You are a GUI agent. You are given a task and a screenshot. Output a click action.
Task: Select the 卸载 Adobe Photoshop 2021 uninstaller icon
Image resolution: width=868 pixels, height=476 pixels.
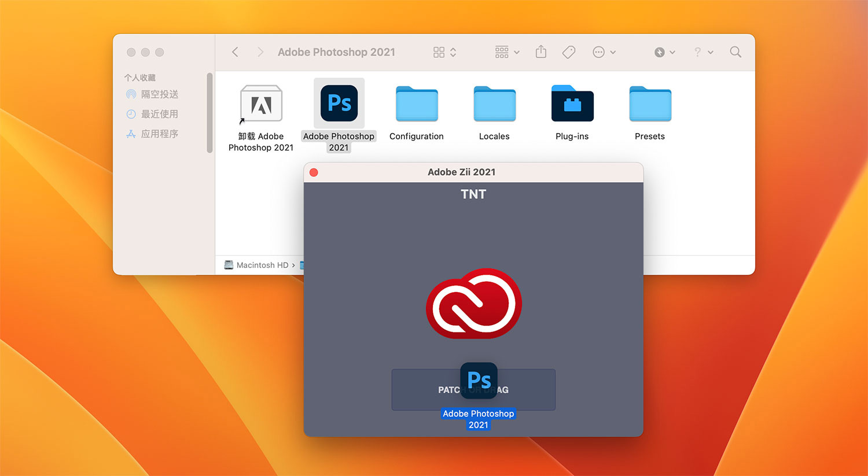point(261,104)
